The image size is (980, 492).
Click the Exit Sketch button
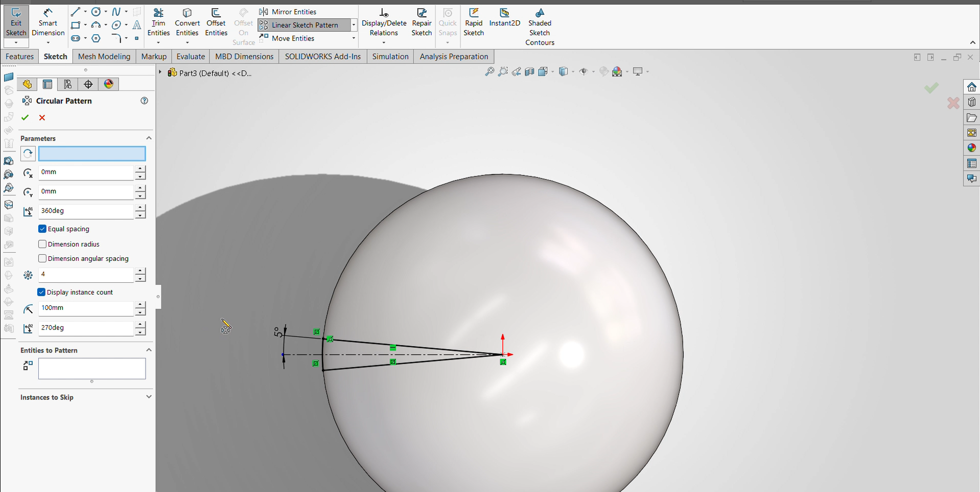[x=16, y=23]
